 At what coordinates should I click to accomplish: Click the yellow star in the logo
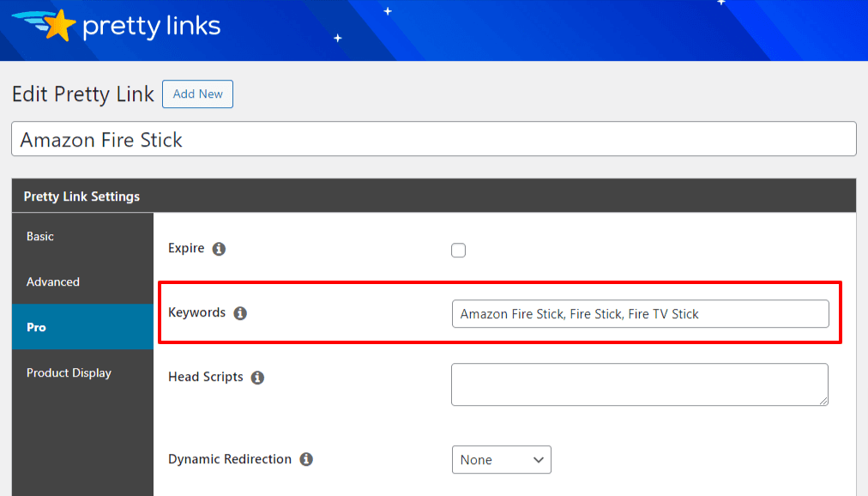click(x=59, y=23)
